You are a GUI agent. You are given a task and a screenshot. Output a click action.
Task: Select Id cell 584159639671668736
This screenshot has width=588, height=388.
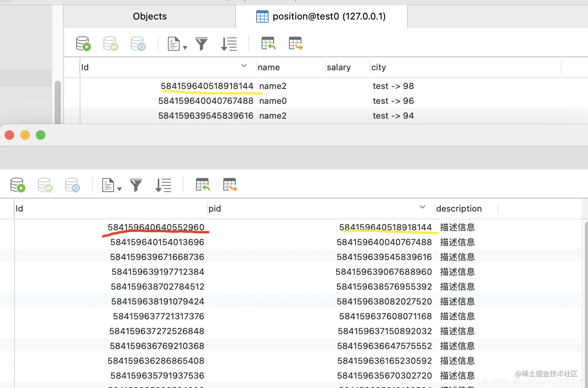(157, 257)
